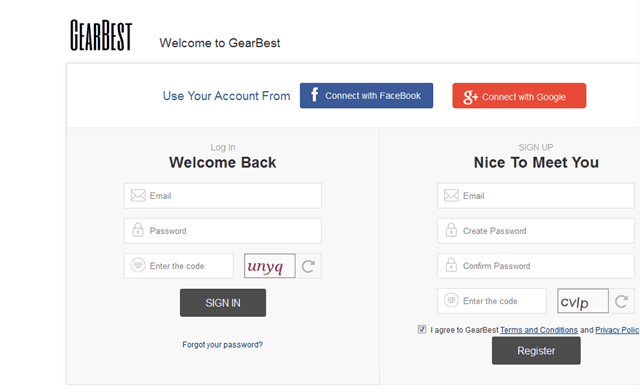Click the envelope icon in login Email field
640x392 pixels.
[138, 195]
